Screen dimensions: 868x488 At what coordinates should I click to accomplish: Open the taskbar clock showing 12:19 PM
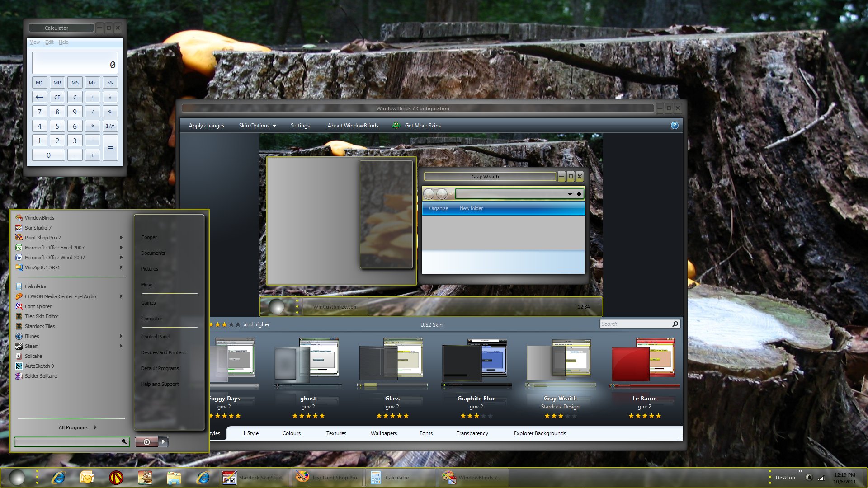(x=844, y=478)
